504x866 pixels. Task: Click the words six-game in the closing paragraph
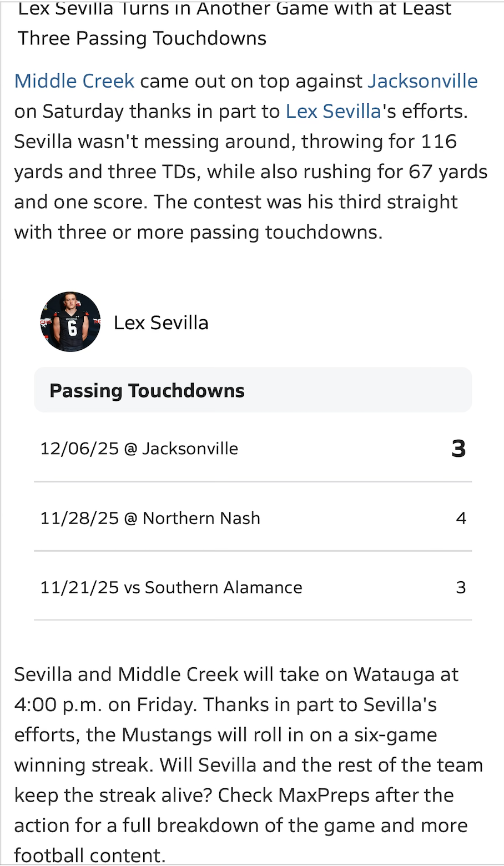click(395, 735)
